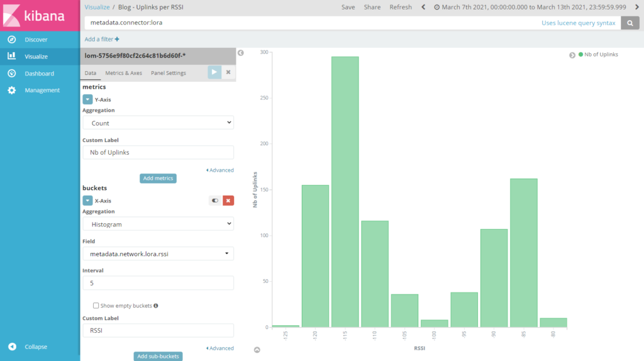This screenshot has width=644, height=361.
Task: Click the Add sub-buckets button
Action: coord(158,356)
